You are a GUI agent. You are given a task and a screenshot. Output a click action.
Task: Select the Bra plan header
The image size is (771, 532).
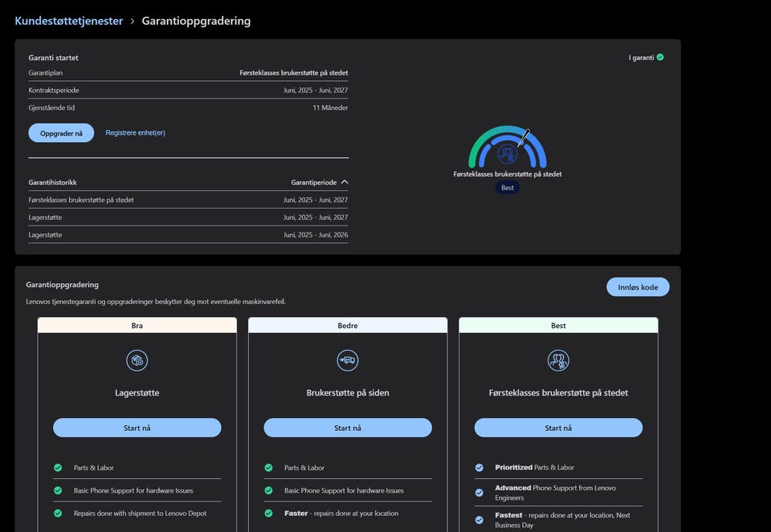(x=137, y=325)
